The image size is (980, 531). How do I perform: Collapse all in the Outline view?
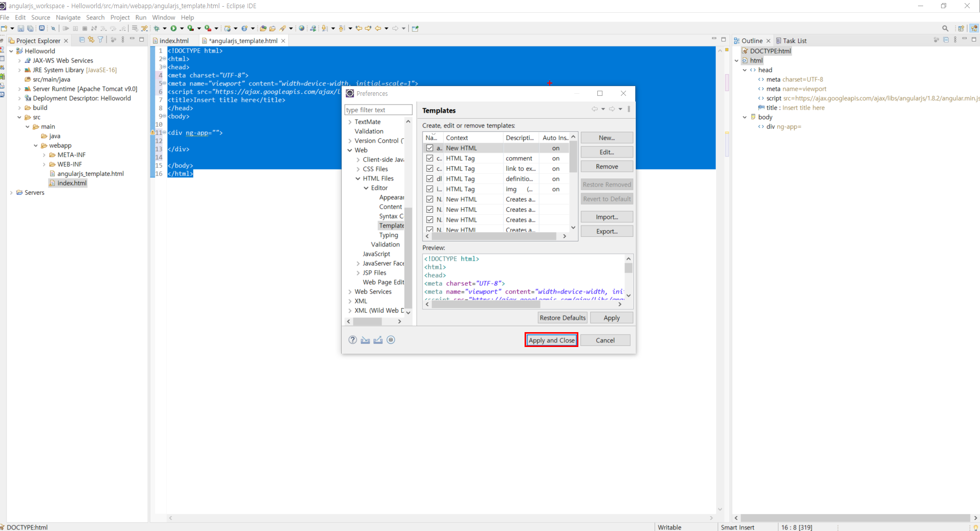946,40
